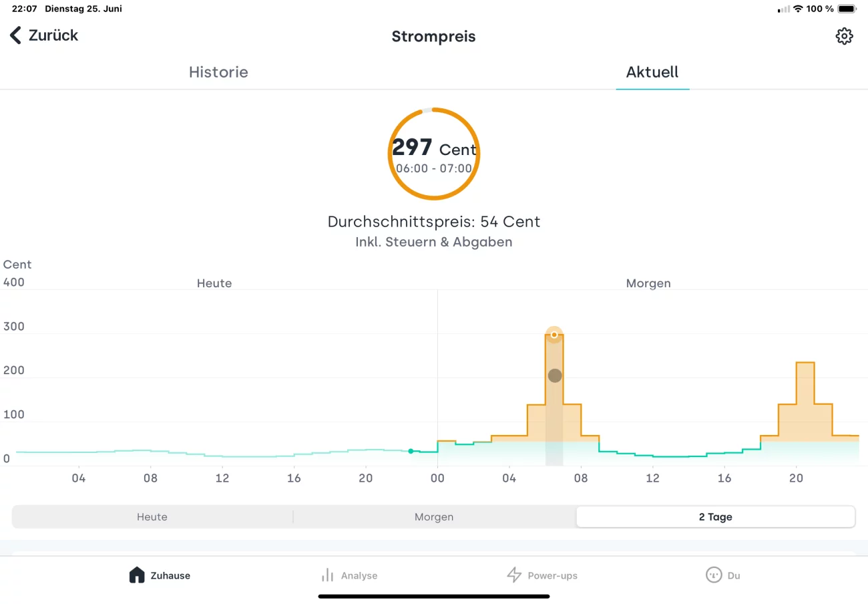Switch chart range to Heute
This screenshot has height=604, width=868.
[x=152, y=517]
